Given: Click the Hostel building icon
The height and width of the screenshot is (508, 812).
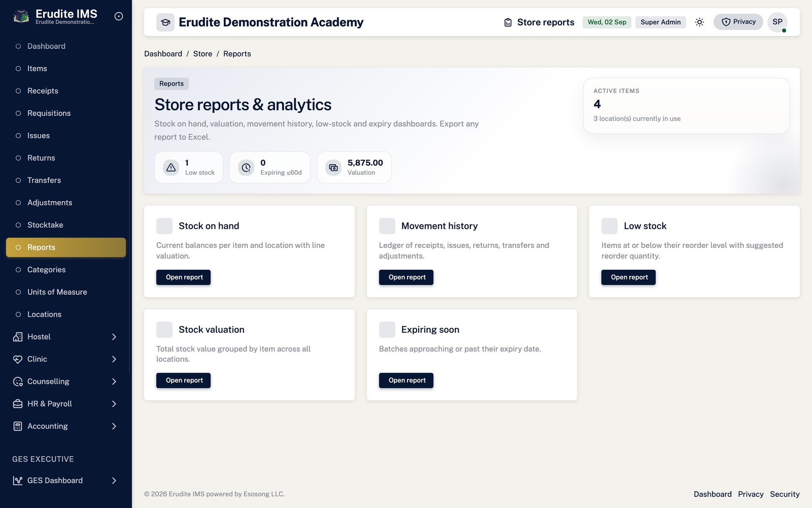Looking at the screenshot, I should pos(18,337).
